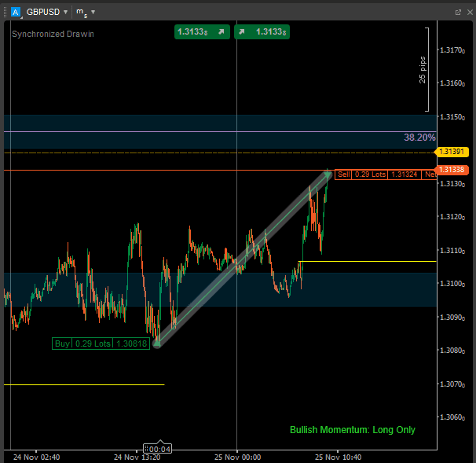Open the GBPUSD symbol dropdown

47,12
